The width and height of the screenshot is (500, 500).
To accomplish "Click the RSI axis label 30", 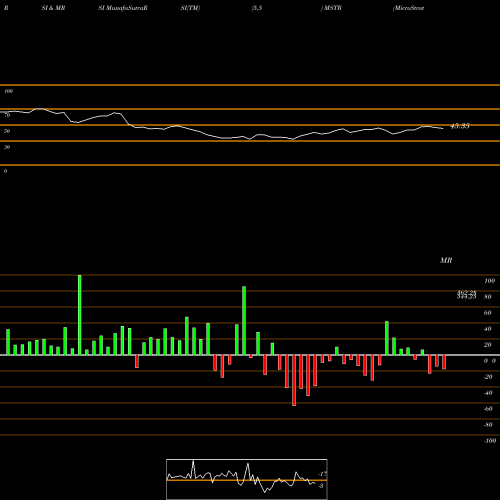I will 7,147.
